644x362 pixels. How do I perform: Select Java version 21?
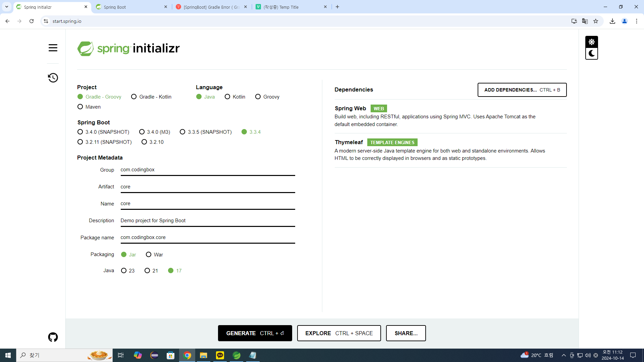[x=147, y=271]
